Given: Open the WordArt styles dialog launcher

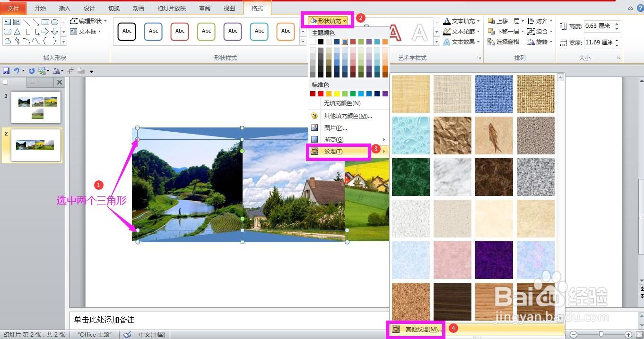Looking at the screenshot, I should (x=479, y=58).
